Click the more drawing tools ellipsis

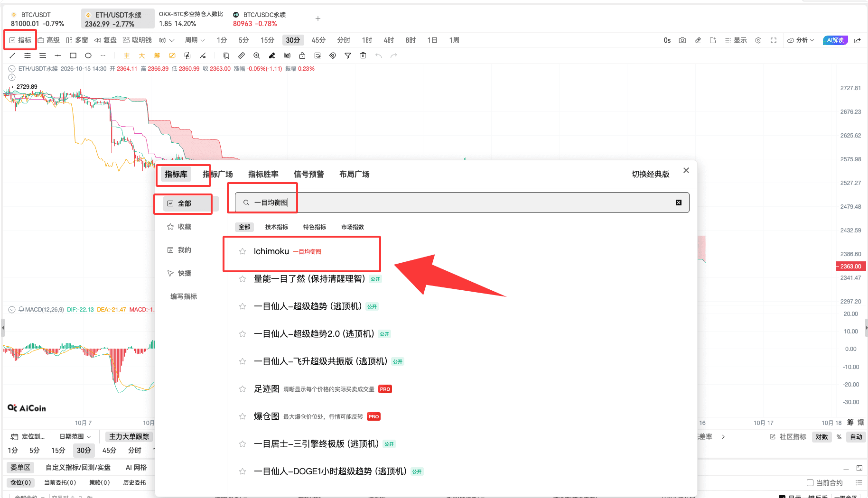[x=103, y=55]
